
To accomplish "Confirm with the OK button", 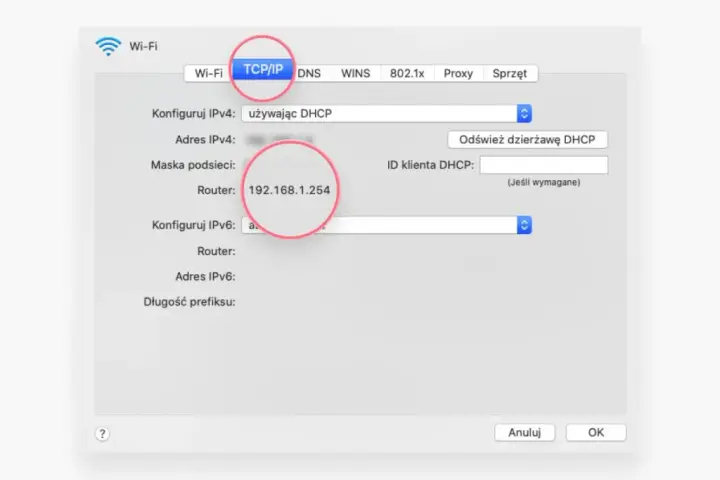I will (596, 432).
